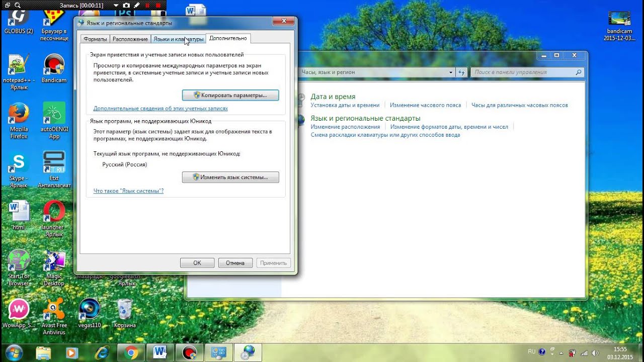Open the Magic Desktop icon

(54, 268)
